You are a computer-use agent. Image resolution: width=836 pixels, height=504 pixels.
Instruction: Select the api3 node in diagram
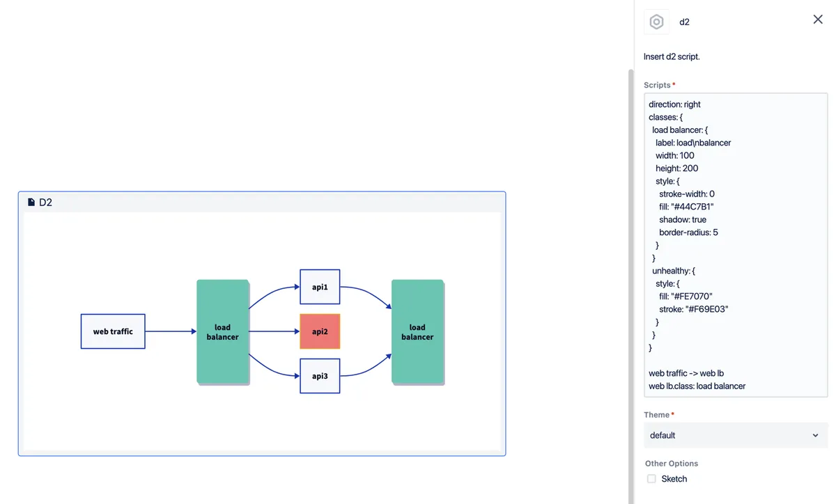(320, 376)
